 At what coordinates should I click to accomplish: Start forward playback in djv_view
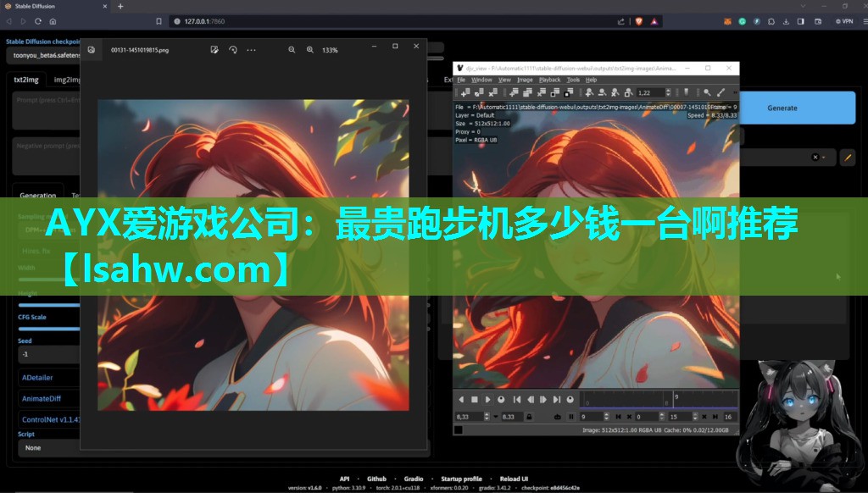pyautogui.click(x=487, y=400)
